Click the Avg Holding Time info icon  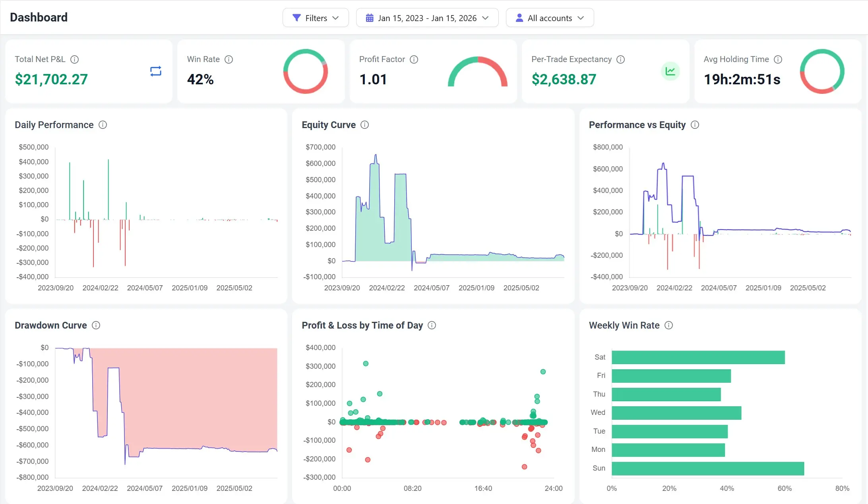[x=778, y=59]
